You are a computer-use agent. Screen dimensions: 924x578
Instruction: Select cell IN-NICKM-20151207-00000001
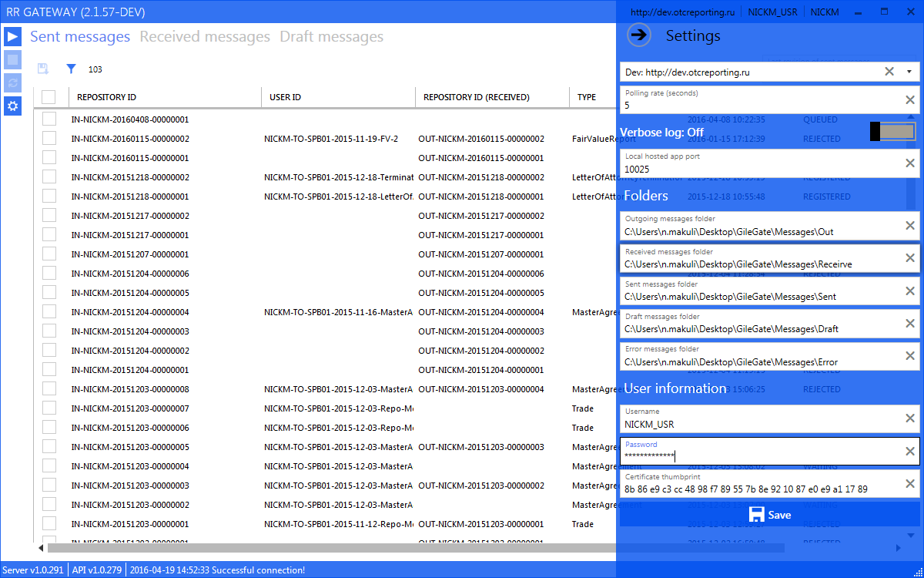pyautogui.click(x=130, y=254)
